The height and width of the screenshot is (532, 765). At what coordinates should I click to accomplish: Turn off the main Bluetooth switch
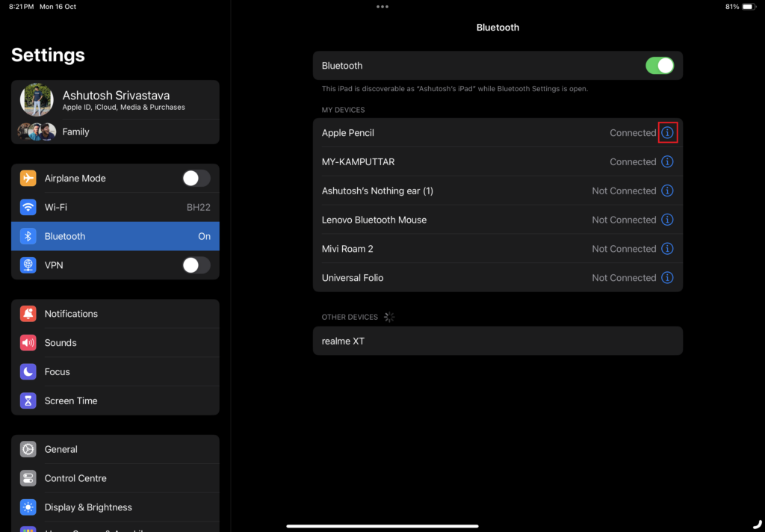pos(660,66)
